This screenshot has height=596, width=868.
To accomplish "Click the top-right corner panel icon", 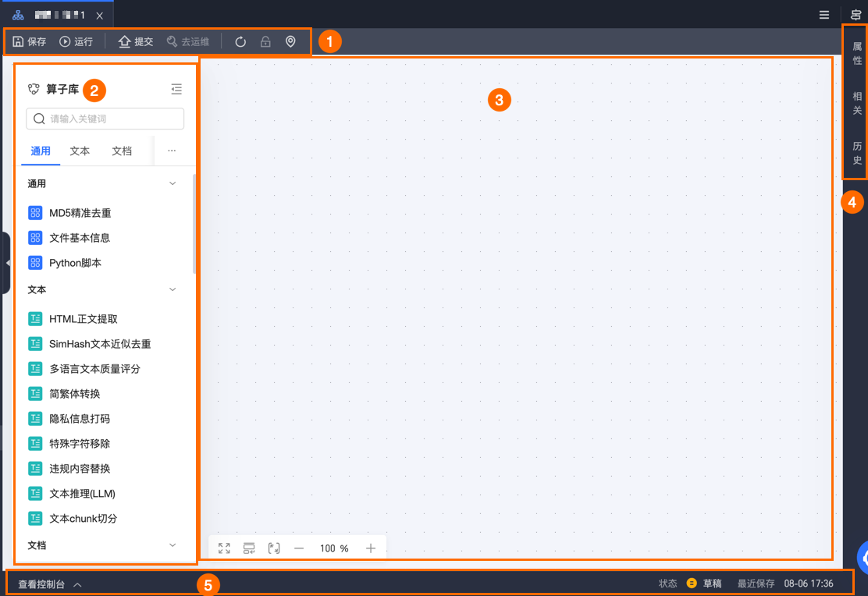I will [x=856, y=15].
